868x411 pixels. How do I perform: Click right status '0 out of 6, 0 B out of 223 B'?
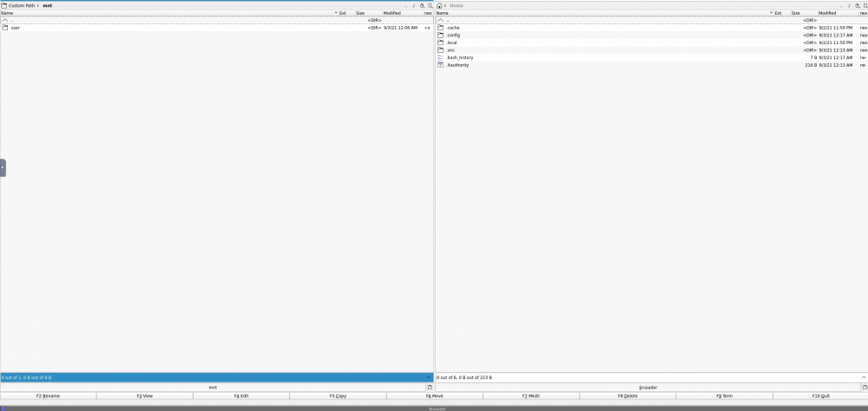(x=464, y=377)
